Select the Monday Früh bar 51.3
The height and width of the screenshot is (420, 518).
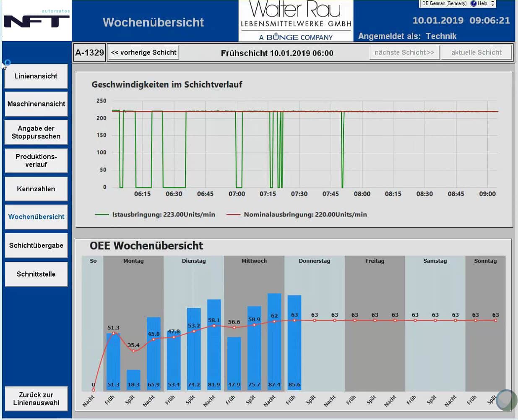[113, 362]
